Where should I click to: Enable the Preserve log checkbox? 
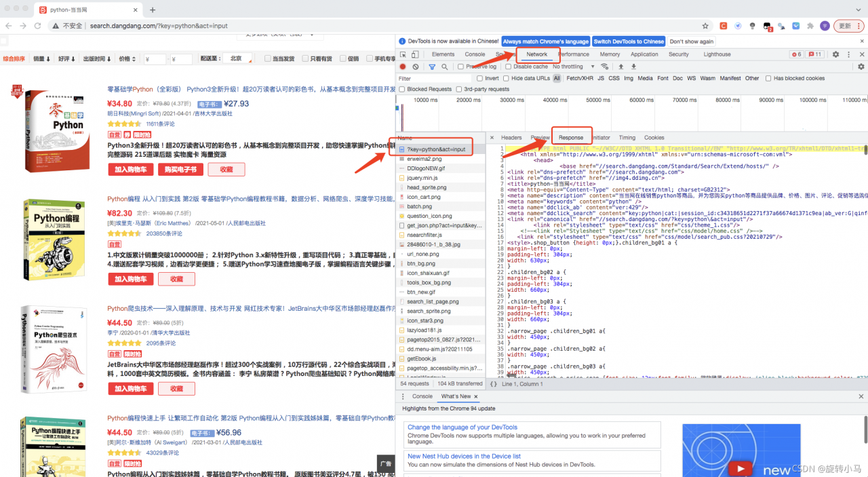pos(461,66)
